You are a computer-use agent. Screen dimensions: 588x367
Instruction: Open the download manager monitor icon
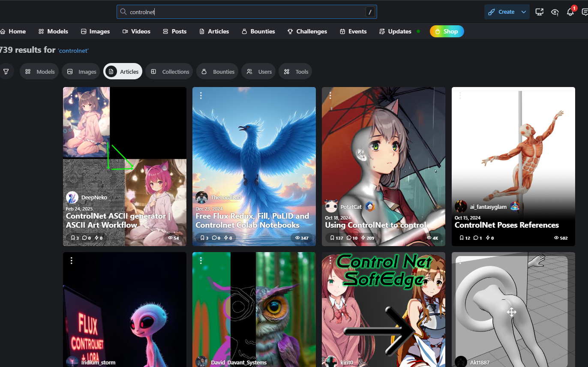[540, 12]
